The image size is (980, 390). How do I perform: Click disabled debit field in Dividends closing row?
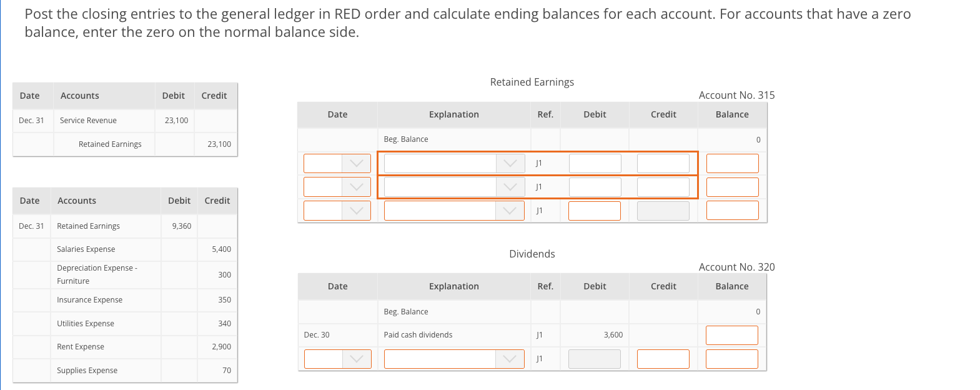pos(595,359)
